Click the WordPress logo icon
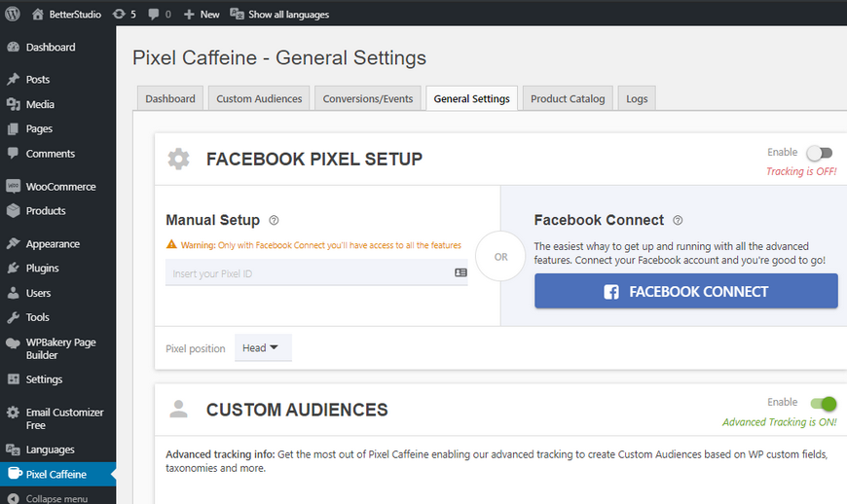 pyautogui.click(x=13, y=15)
